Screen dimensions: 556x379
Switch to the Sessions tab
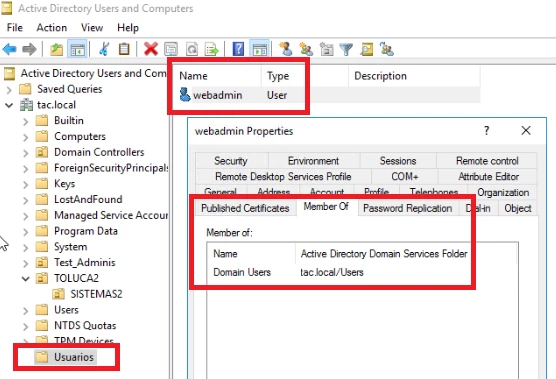(x=398, y=161)
